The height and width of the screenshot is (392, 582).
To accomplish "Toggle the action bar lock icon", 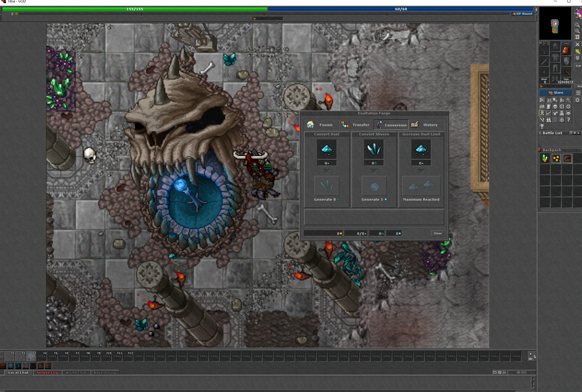I will (535, 356).
